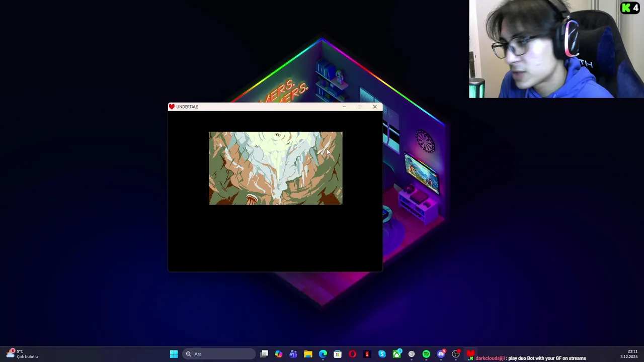Click the streamer webcam overlay
Screen dimensions: 644x362
coord(556,49)
